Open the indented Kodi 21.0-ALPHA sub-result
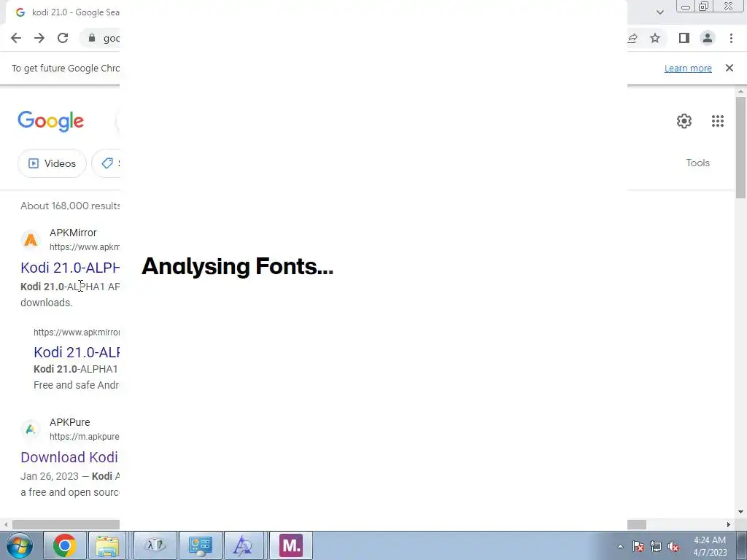 (77, 352)
